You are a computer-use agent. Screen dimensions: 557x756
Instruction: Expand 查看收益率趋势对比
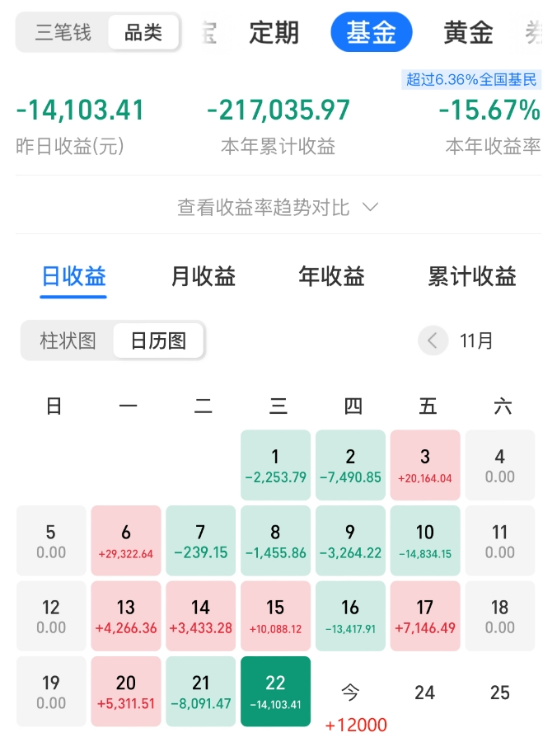[278, 207]
